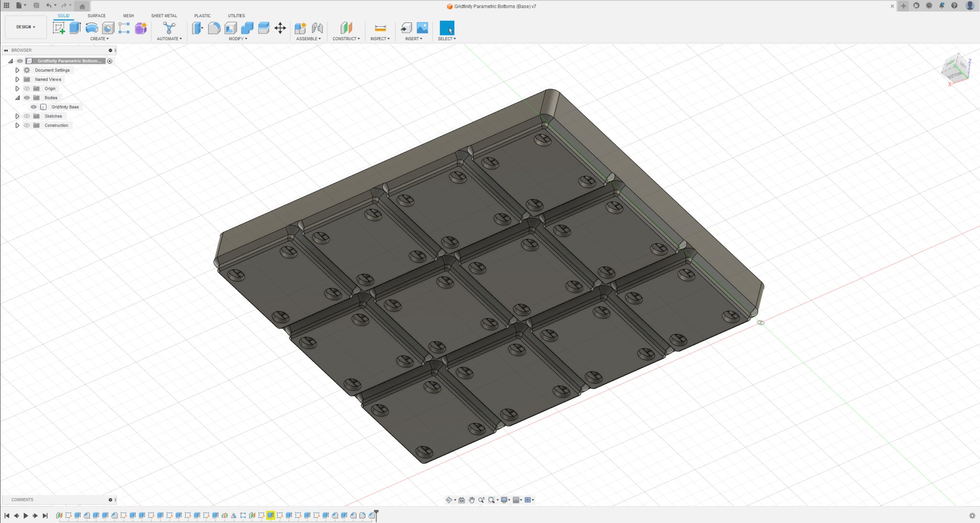Toggle Origin folder visibility
Image resolution: width=980 pixels, height=523 pixels.
tap(27, 89)
